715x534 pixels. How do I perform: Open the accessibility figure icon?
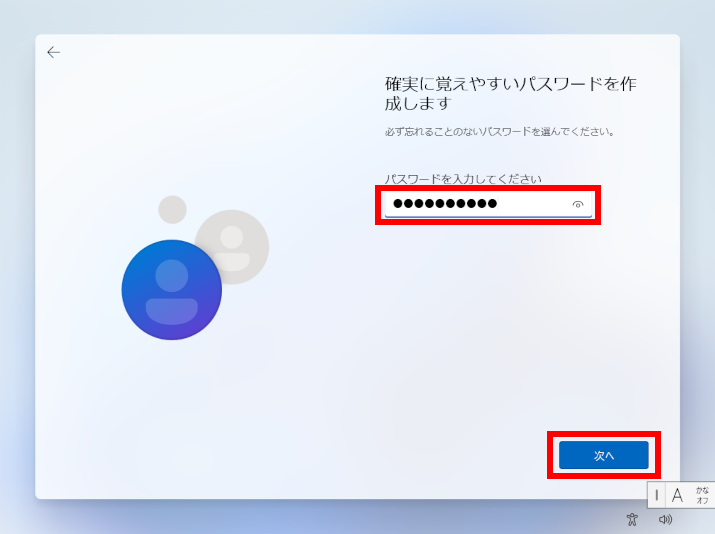[x=632, y=519]
